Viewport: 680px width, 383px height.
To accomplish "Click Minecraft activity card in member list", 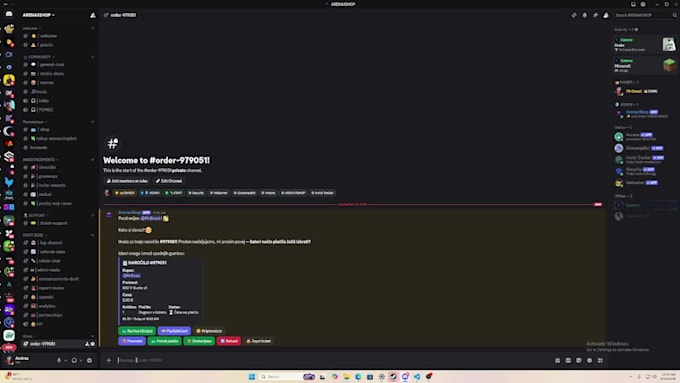I will coord(645,65).
